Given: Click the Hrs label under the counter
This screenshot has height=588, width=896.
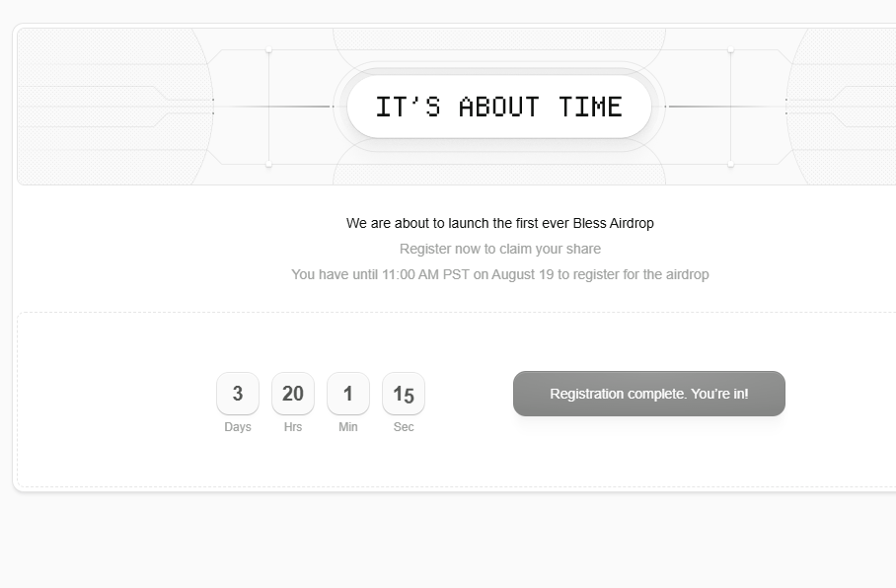Looking at the screenshot, I should coord(293,427).
